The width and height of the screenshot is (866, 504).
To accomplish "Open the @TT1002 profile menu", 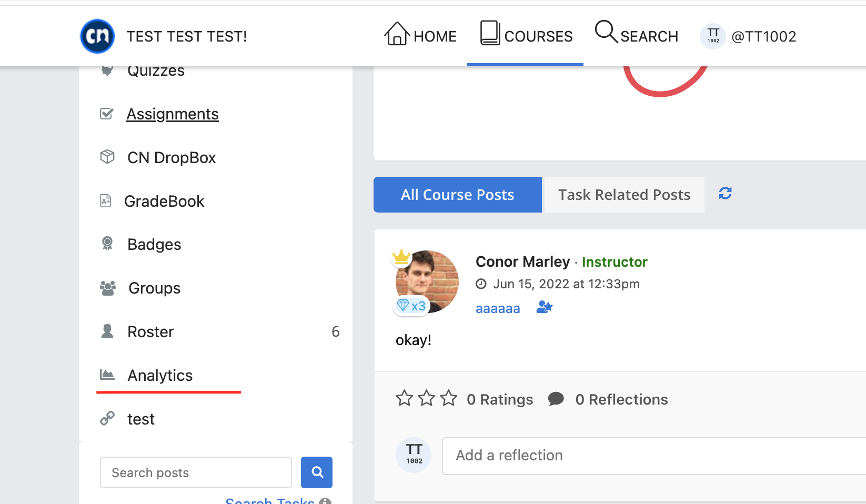I will (748, 36).
